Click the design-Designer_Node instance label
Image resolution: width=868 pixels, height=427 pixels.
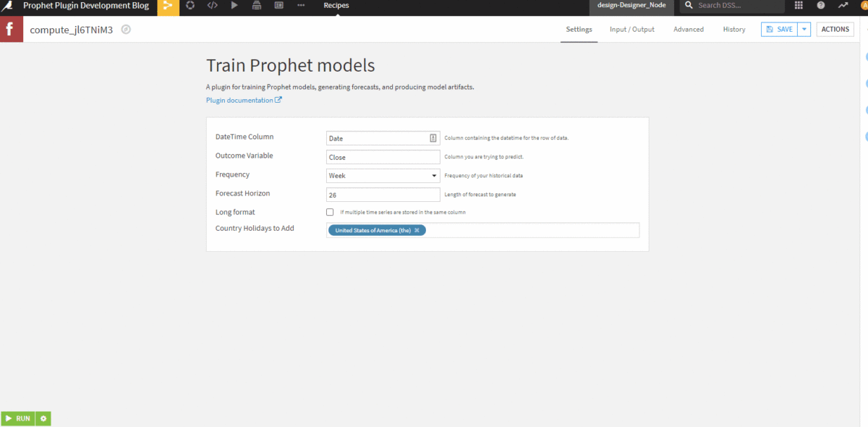click(632, 6)
